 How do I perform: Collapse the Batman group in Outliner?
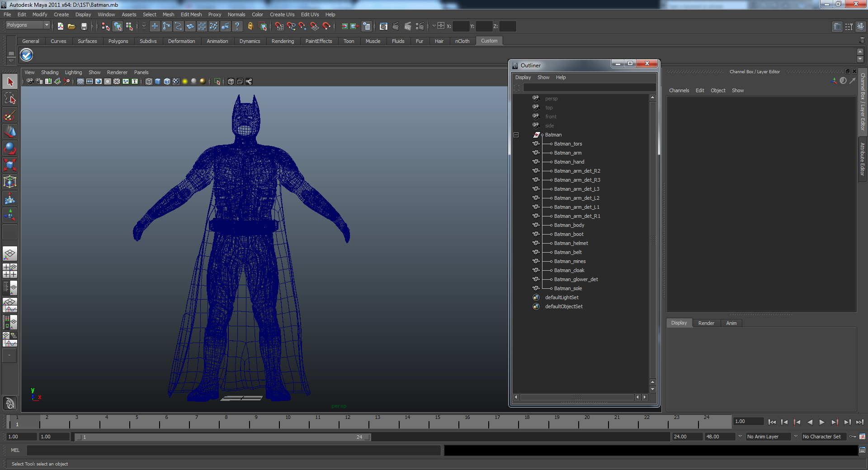coord(516,135)
